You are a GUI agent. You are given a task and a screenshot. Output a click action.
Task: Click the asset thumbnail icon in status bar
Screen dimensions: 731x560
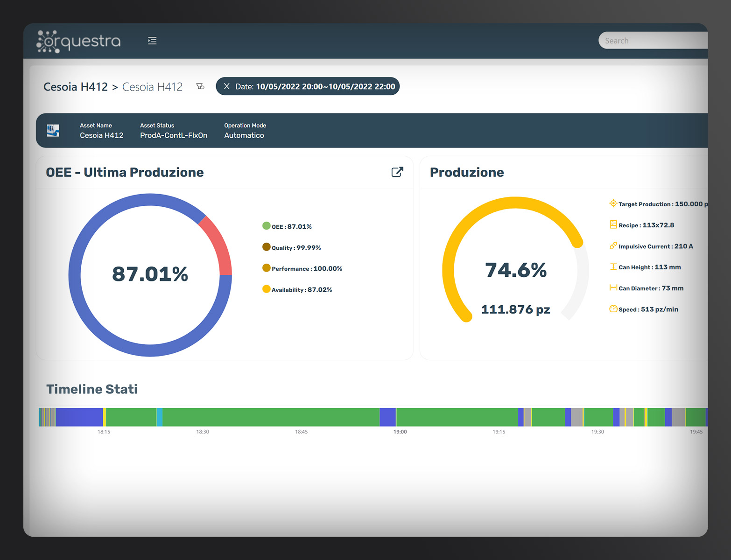click(x=53, y=131)
